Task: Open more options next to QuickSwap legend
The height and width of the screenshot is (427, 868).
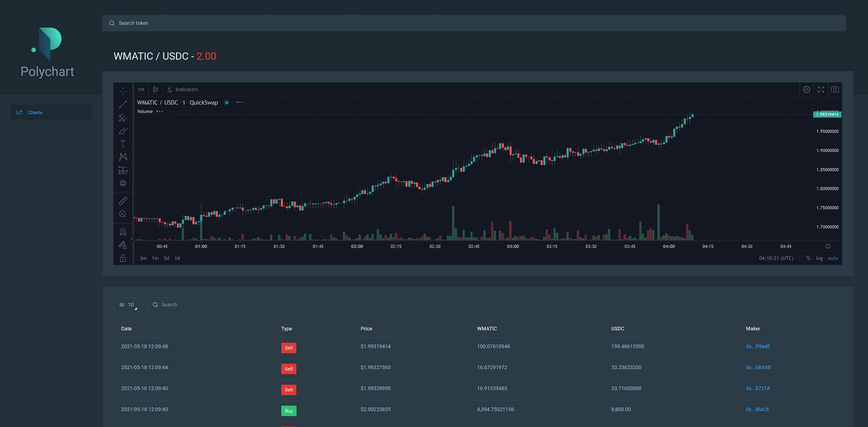Action: (x=240, y=102)
